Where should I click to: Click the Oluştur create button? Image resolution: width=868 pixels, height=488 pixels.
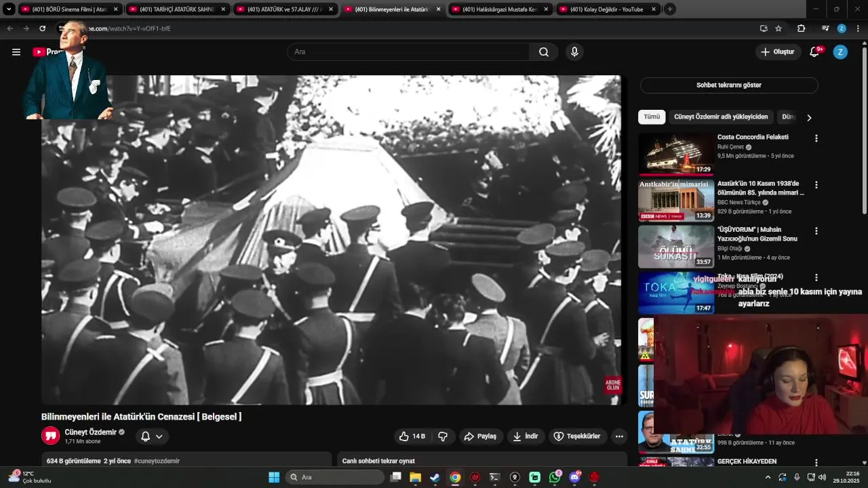point(778,52)
